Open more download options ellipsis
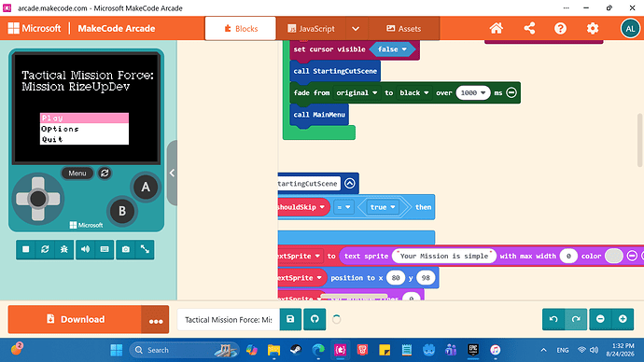Screen dimensions: 644x362 click(156, 319)
